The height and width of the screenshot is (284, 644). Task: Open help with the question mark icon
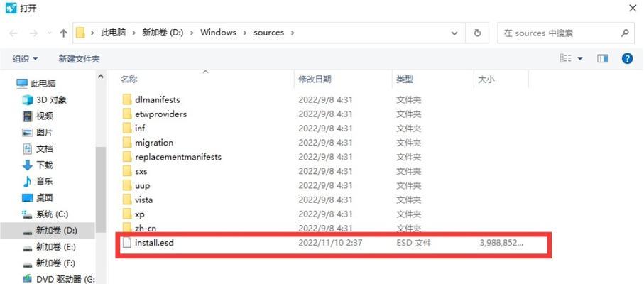coord(627,59)
